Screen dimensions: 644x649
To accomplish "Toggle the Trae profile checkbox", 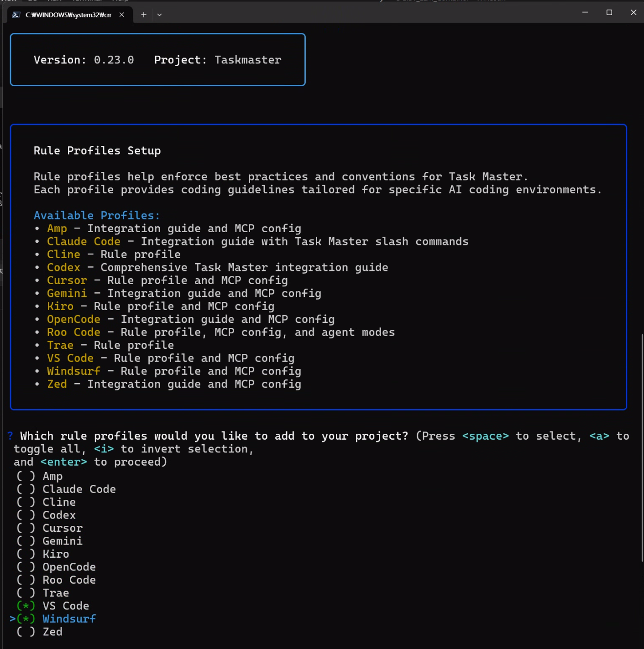I will pos(26,593).
